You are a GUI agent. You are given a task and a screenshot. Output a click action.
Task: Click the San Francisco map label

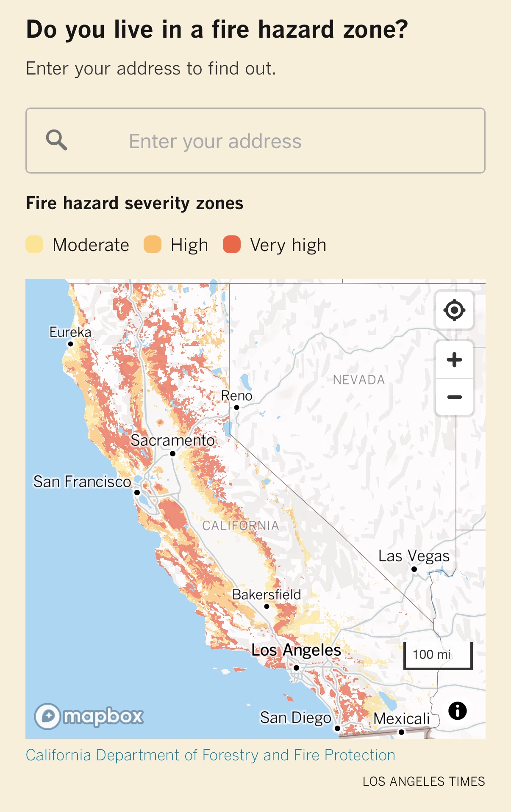tap(82, 482)
